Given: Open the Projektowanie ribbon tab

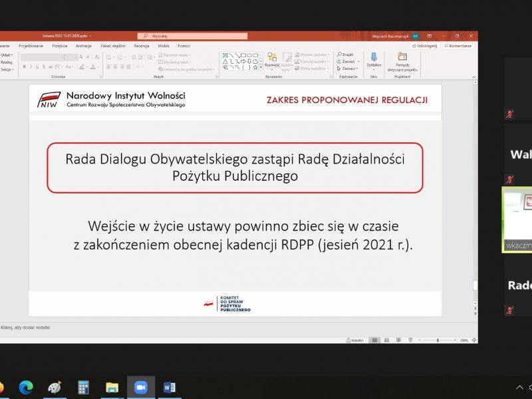Looking at the screenshot, I should pyautogui.click(x=31, y=46).
